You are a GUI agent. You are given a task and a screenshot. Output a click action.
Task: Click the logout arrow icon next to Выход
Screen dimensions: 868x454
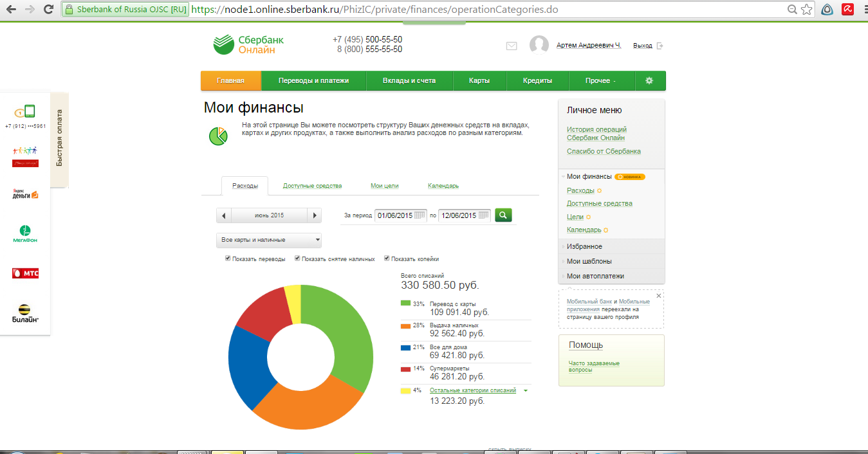coord(660,46)
